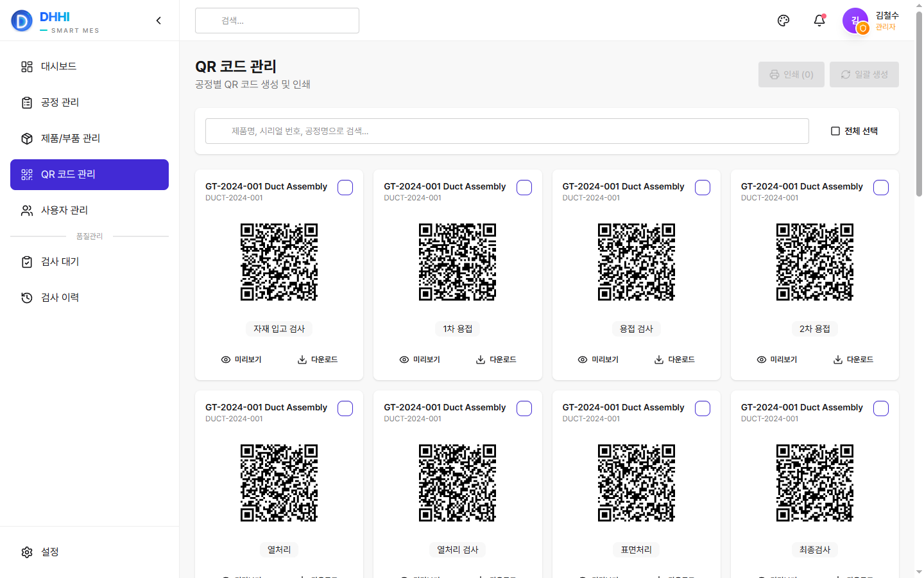Image resolution: width=924 pixels, height=578 pixels.
Task: Click the 1차 용접 process label
Action: tap(458, 329)
